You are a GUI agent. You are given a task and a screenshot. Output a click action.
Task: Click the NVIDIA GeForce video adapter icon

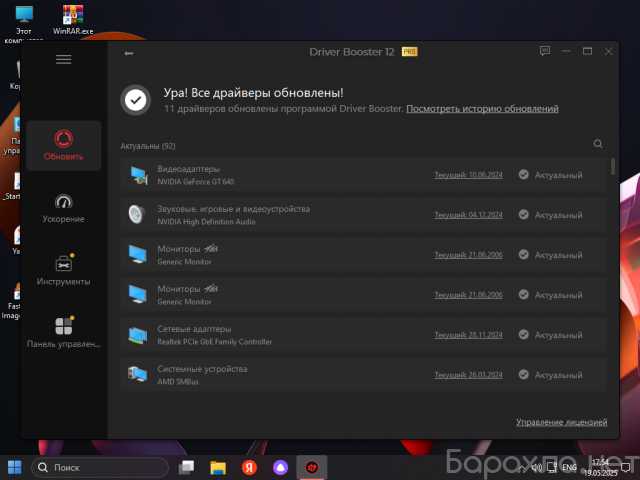139,175
